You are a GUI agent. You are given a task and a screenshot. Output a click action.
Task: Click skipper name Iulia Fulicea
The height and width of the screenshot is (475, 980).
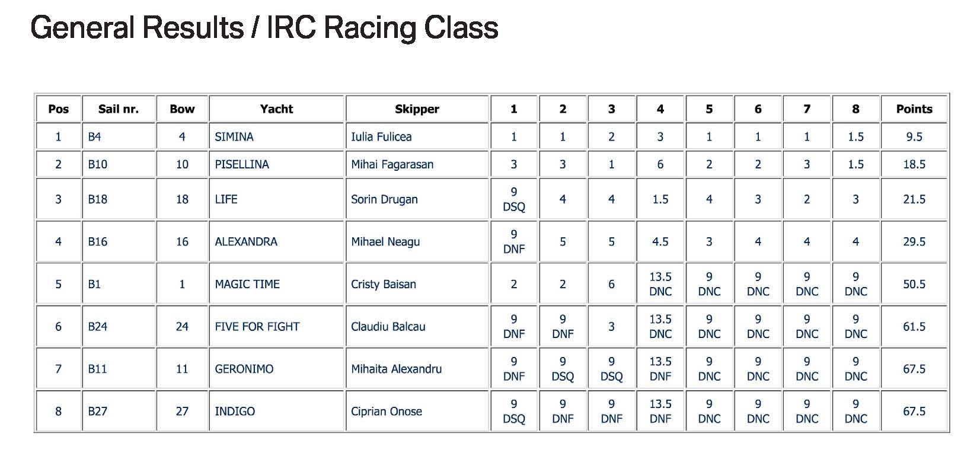pyautogui.click(x=381, y=137)
